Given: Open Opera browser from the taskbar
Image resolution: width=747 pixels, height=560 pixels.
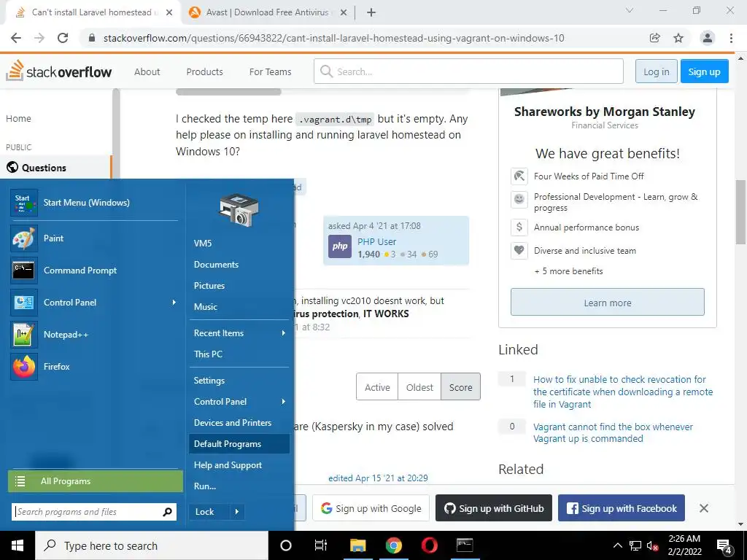Looking at the screenshot, I should [x=429, y=545].
